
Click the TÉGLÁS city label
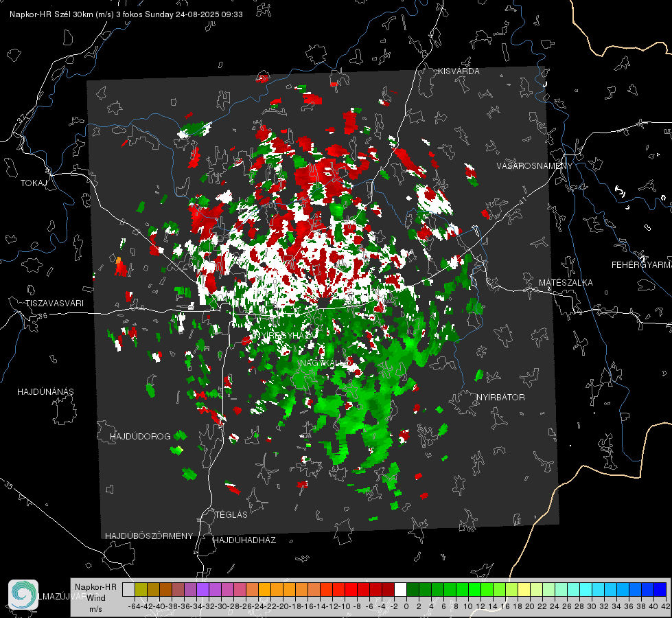tap(231, 514)
